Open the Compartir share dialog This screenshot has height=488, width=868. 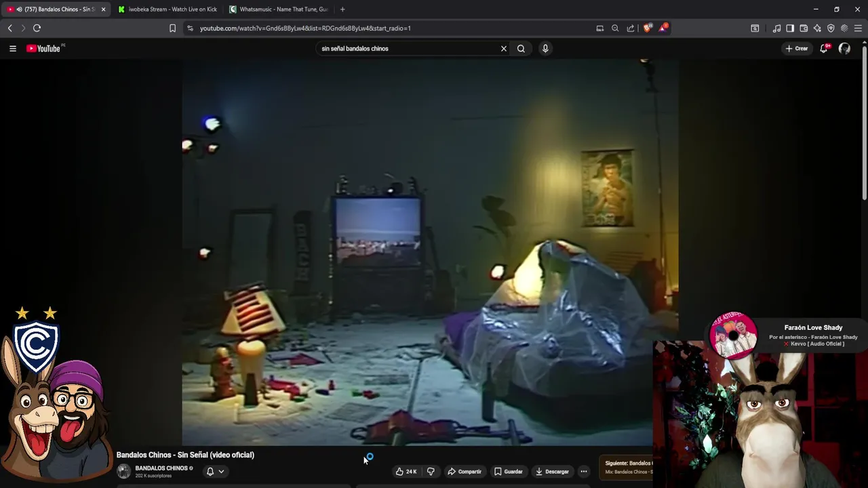[x=465, y=471]
